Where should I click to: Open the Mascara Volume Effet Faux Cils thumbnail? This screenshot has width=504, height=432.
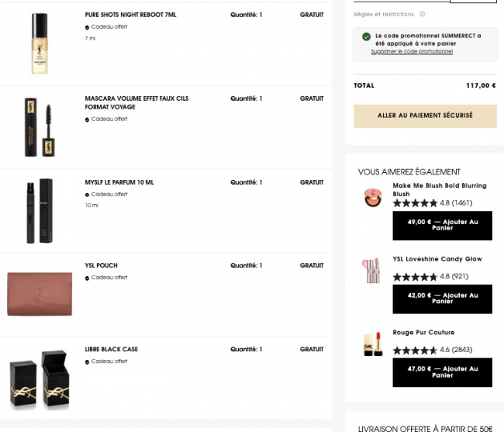pos(40,127)
